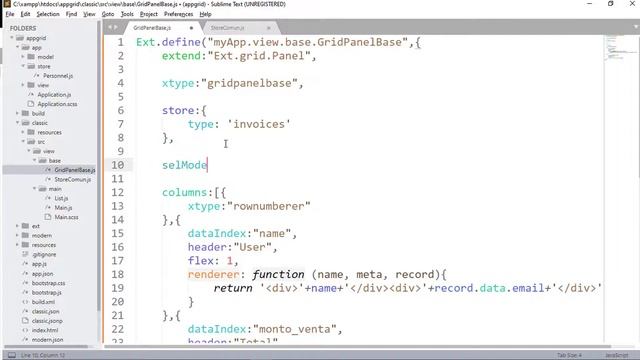Collapse the base folder arrow
Image resolution: width=640 pixels, height=360 pixels.
click(35, 160)
